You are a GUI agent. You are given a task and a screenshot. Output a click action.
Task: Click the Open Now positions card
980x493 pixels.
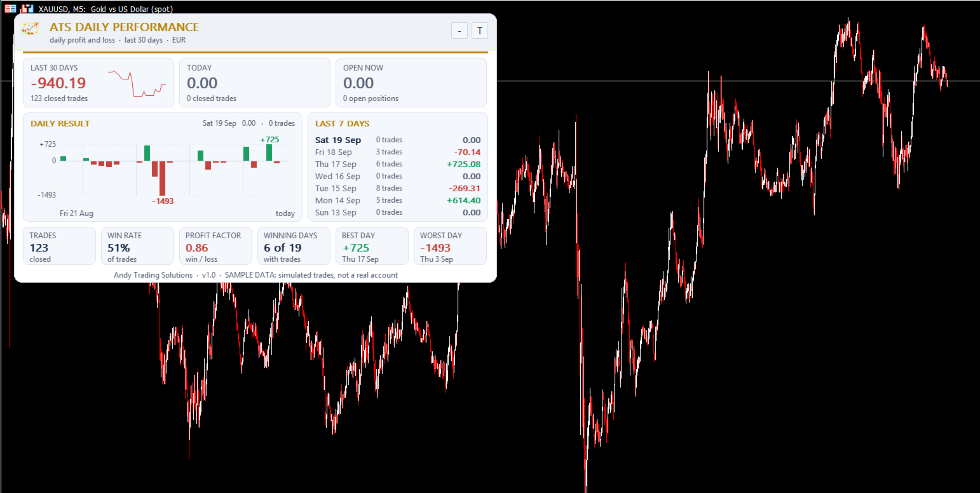(x=411, y=83)
